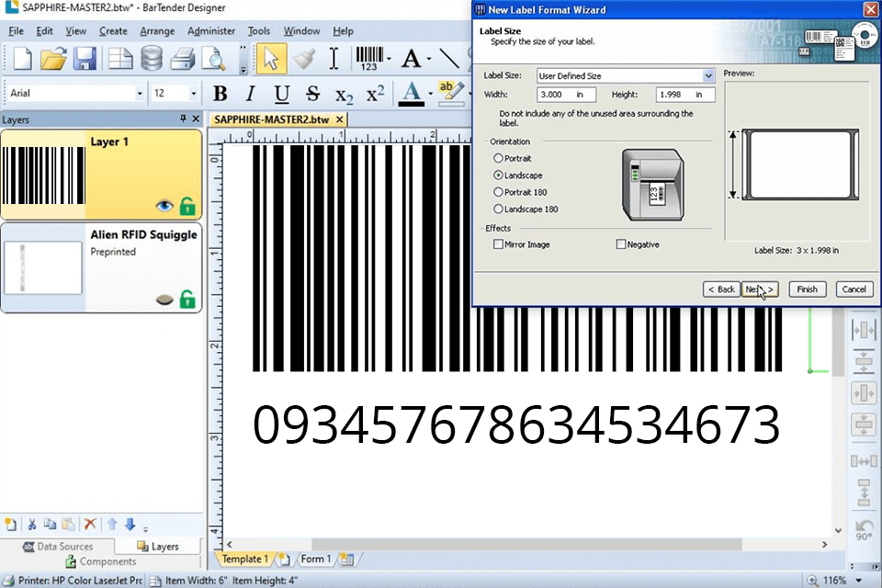Open a file with the folder icon
This screenshot has height=588, width=882.
(x=53, y=59)
